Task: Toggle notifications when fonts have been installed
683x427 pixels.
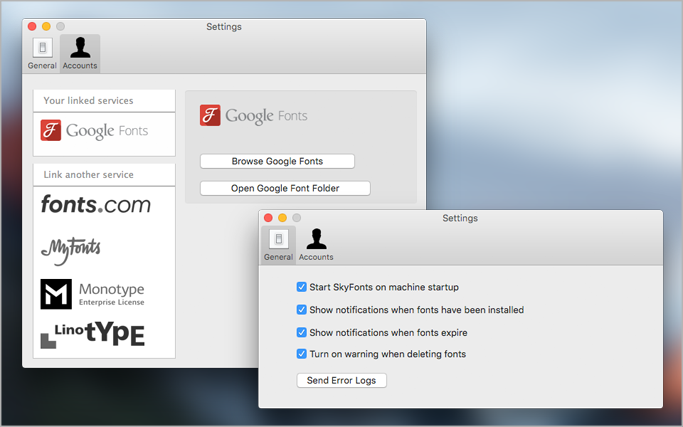Action: pyautogui.click(x=301, y=309)
